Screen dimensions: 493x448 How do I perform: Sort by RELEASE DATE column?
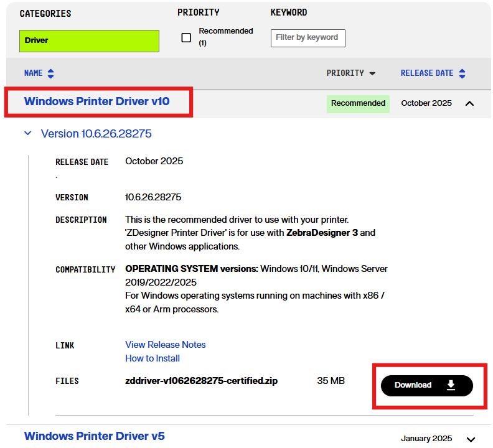(433, 73)
